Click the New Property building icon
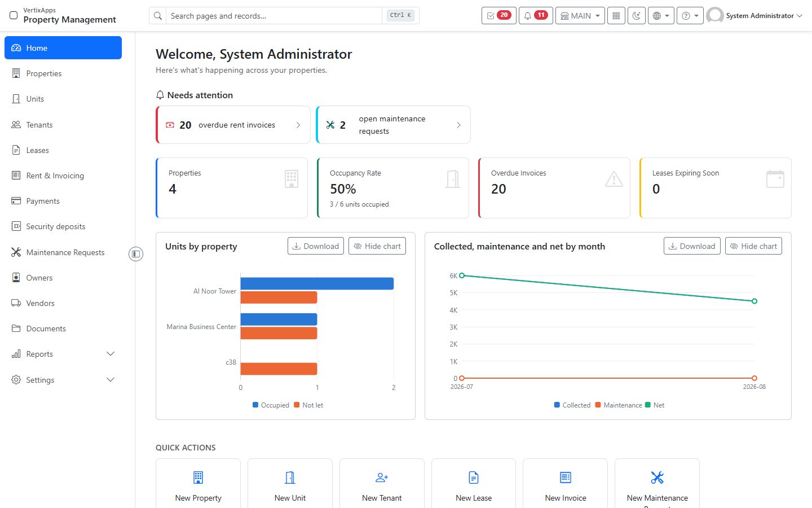 tap(198, 478)
